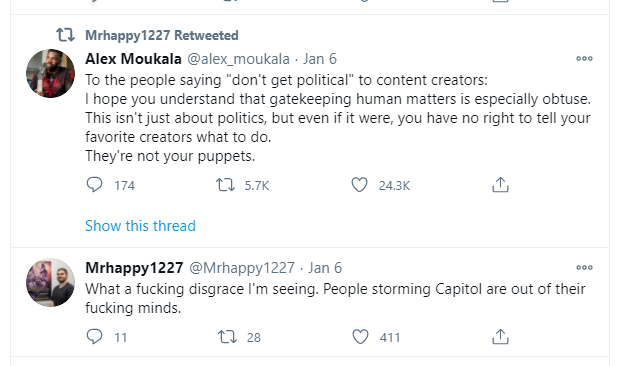
Task: Retweet Mrhappy1227's Capitol tweet
Action: coord(227,337)
